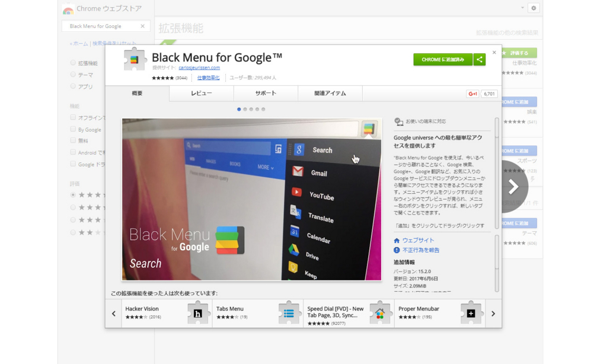Show previous related extensions arrow
This screenshot has height=364, width=607.
click(x=113, y=314)
